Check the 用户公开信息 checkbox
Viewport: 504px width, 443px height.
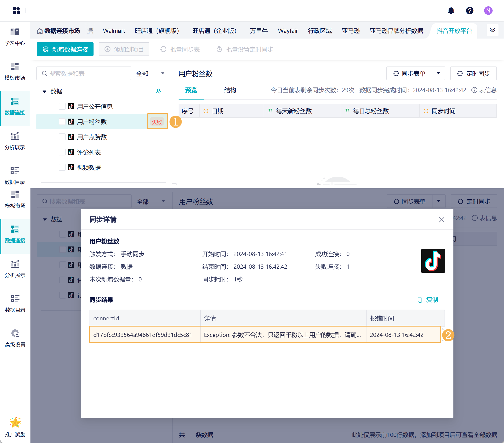point(62,106)
